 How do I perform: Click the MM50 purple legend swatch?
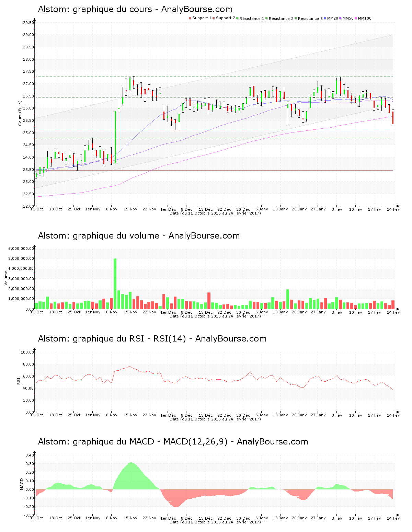(340, 18)
